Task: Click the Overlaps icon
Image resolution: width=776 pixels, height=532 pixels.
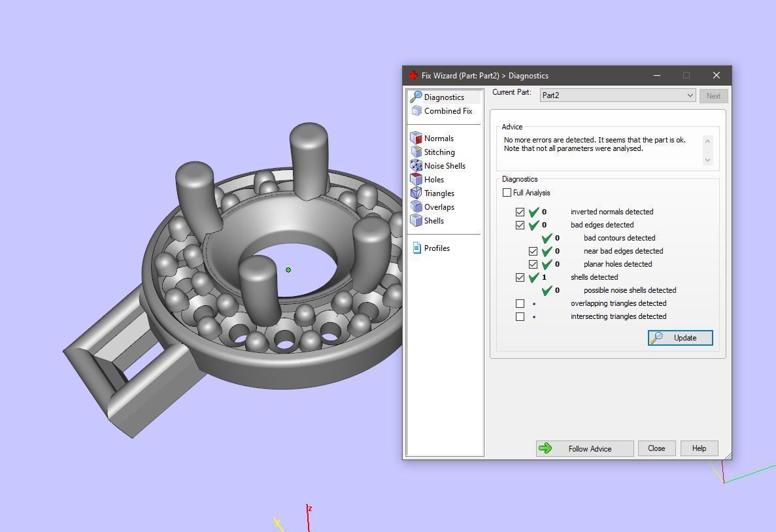Action: point(416,207)
